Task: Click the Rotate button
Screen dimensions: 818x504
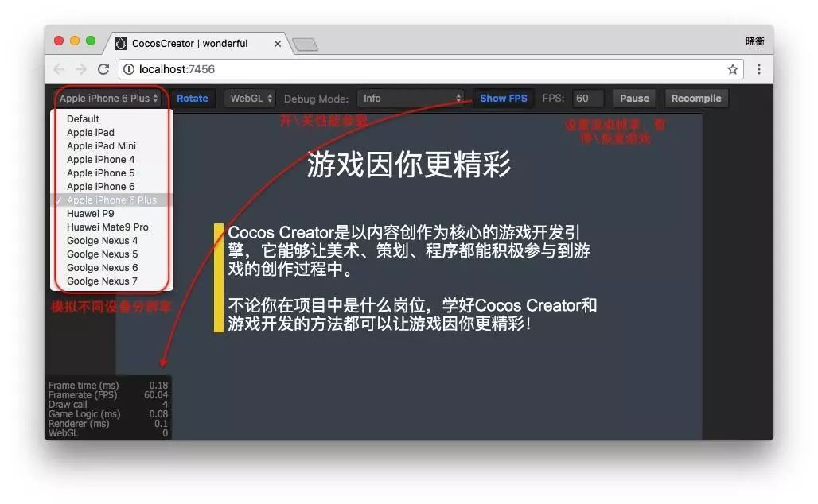Action: (x=192, y=98)
